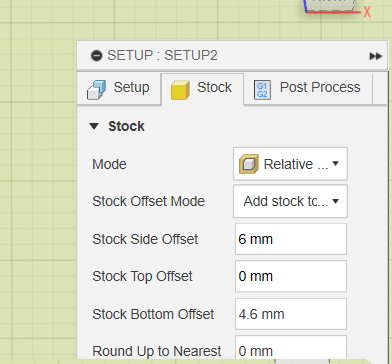392x364 pixels.
Task: Click the Setup tab cube icon
Action: tap(97, 90)
